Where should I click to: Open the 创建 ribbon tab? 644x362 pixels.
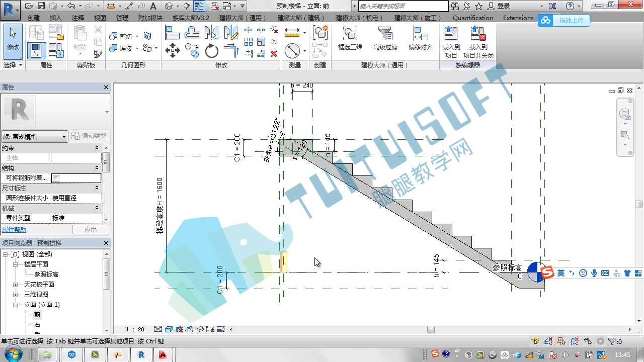34,18
